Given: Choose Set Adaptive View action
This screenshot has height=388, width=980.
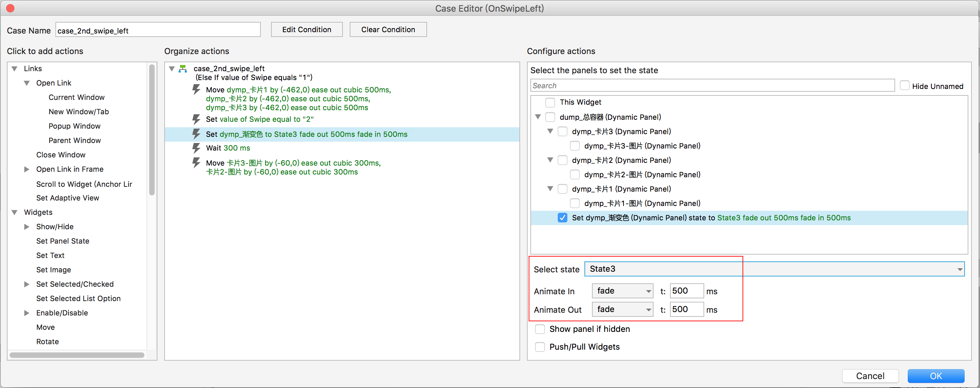Looking at the screenshot, I should tap(67, 198).
